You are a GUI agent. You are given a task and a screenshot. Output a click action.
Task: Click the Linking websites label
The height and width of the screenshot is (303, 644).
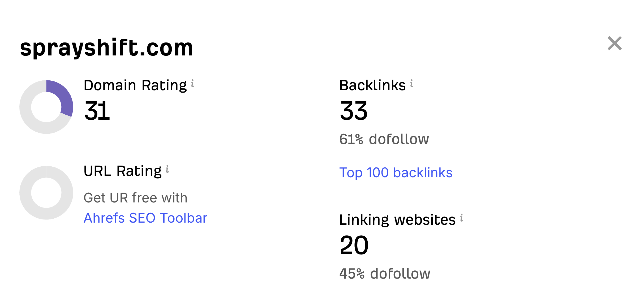397,220
